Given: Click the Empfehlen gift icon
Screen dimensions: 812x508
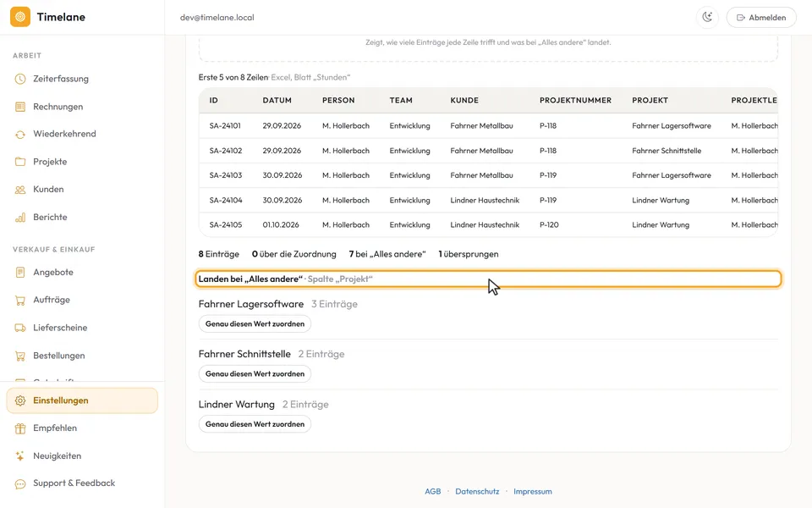Looking at the screenshot, I should click(20, 428).
